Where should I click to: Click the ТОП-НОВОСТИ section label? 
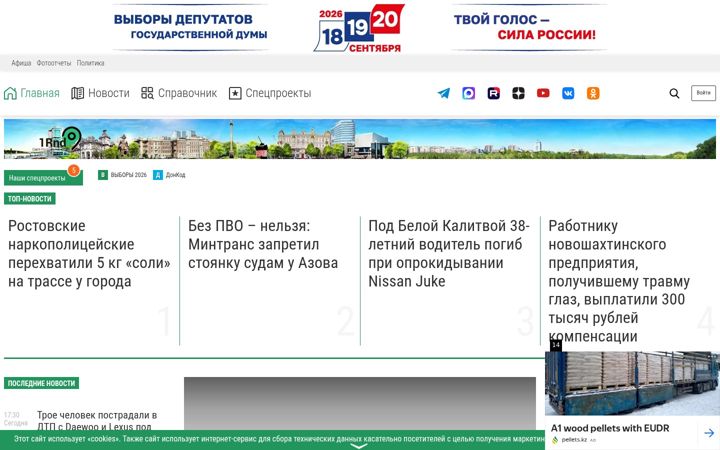[x=30, y=198]
